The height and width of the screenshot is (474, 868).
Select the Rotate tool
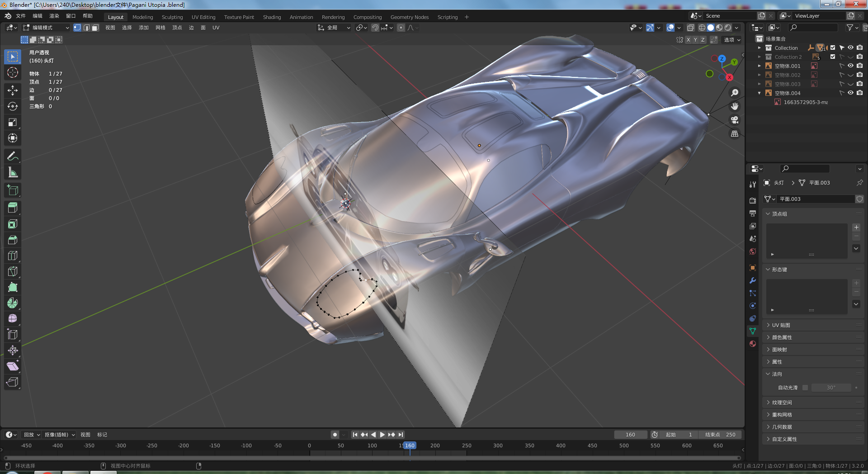point(13,106)
